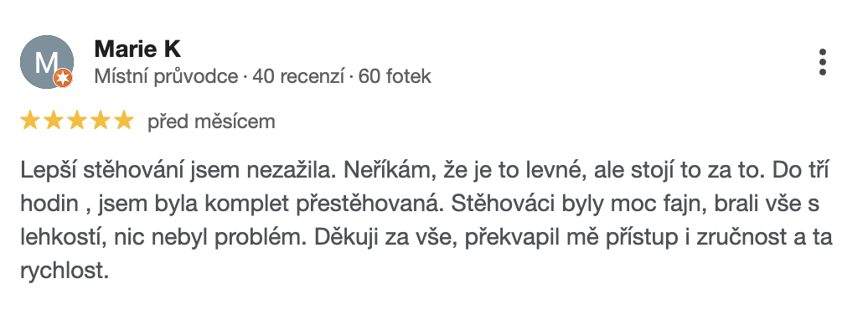Select the third yellow rating star
This screenshot has width=868, height=315.
coord(77,121)
